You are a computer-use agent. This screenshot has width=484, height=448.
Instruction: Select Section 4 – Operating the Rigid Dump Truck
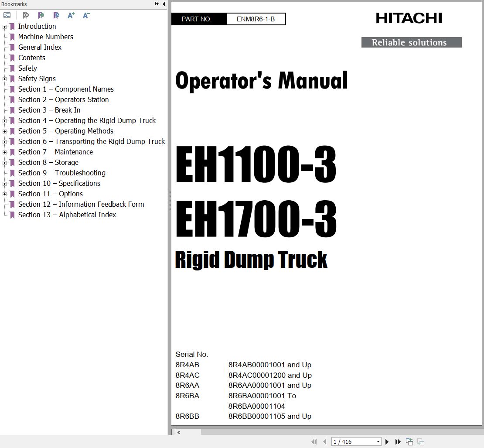tap(87, 121)
